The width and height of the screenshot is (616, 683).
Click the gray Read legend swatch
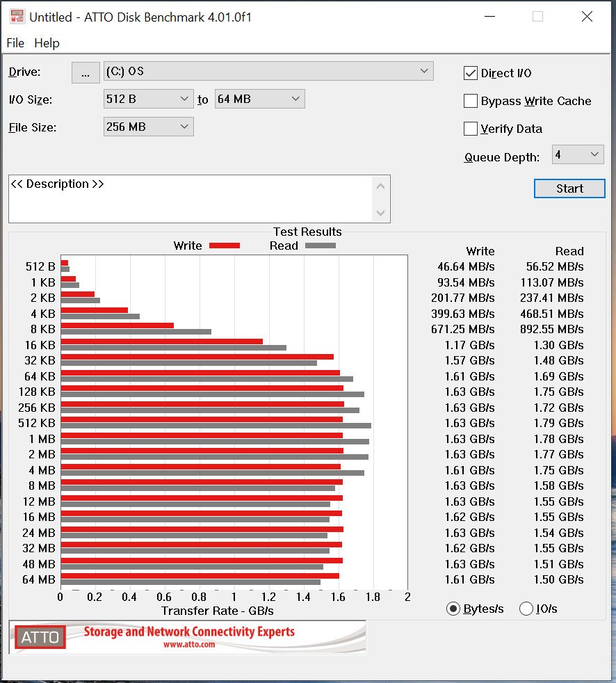[321, 246]
